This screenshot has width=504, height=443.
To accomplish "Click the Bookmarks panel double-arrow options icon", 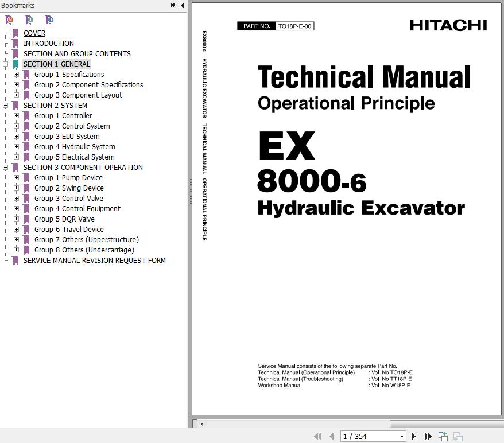I will (x=173, y=5).
